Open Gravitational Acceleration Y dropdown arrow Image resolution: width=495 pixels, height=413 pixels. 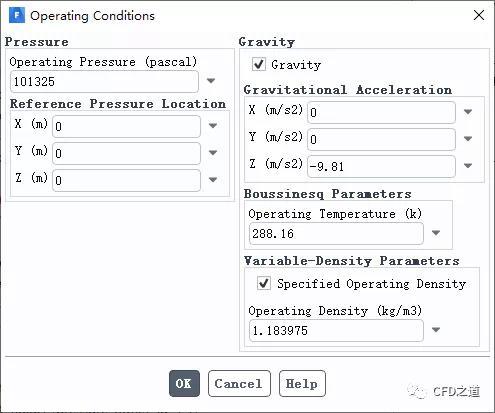pos(468,138)
